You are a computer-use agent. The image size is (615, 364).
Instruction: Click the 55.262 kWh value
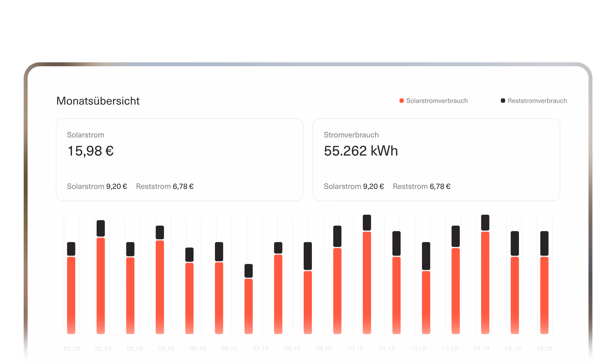[361, 151]
